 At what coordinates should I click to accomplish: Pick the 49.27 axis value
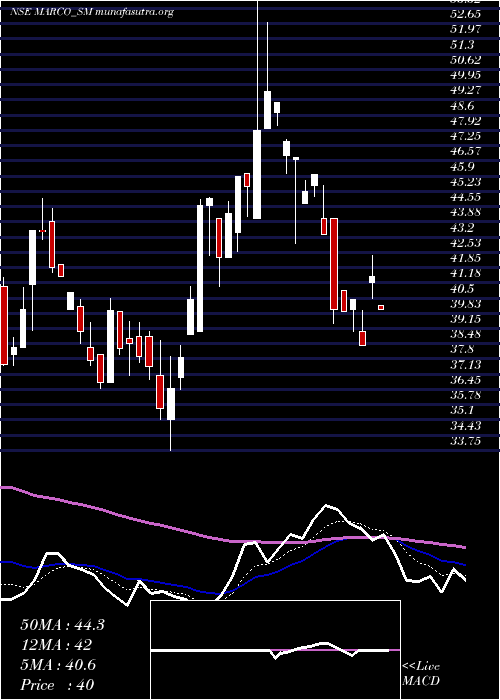[x=465, y=90]
